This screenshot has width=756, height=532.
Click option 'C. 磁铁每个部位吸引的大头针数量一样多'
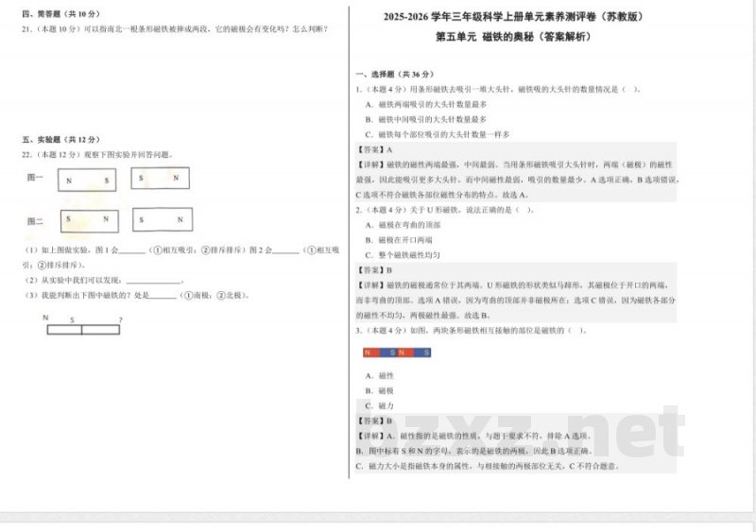(438, 134)
